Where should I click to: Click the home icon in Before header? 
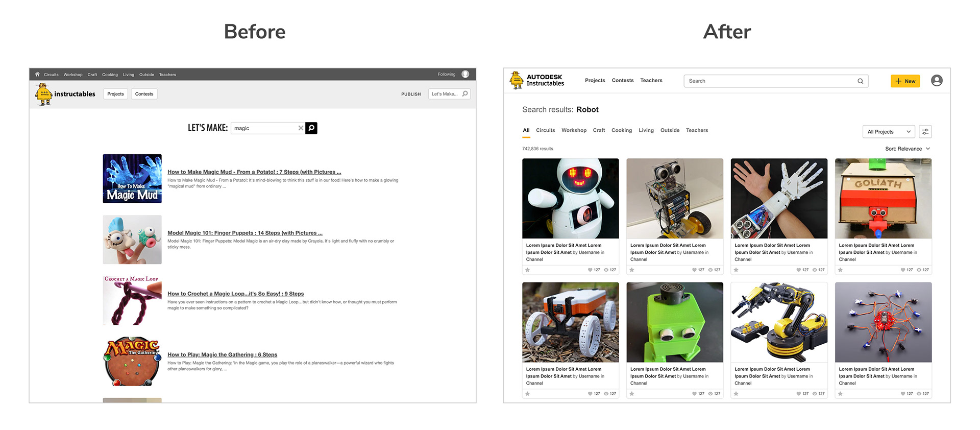(x=37, y=75)
